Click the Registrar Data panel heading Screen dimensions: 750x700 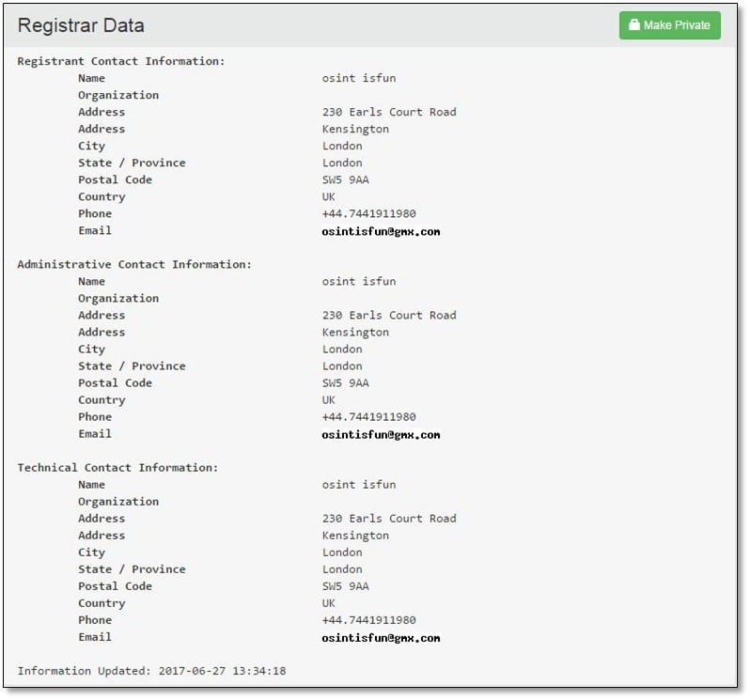click(x=81, y=25)
